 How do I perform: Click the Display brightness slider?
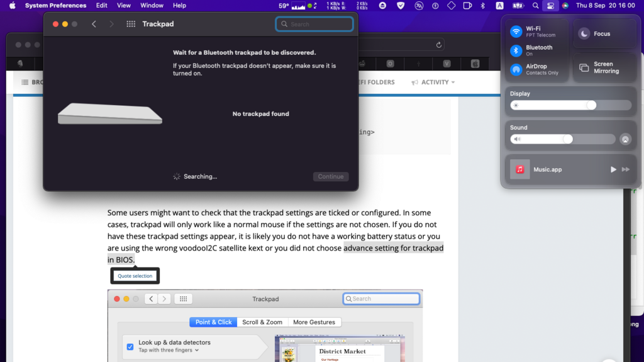(x=571, y=105)
